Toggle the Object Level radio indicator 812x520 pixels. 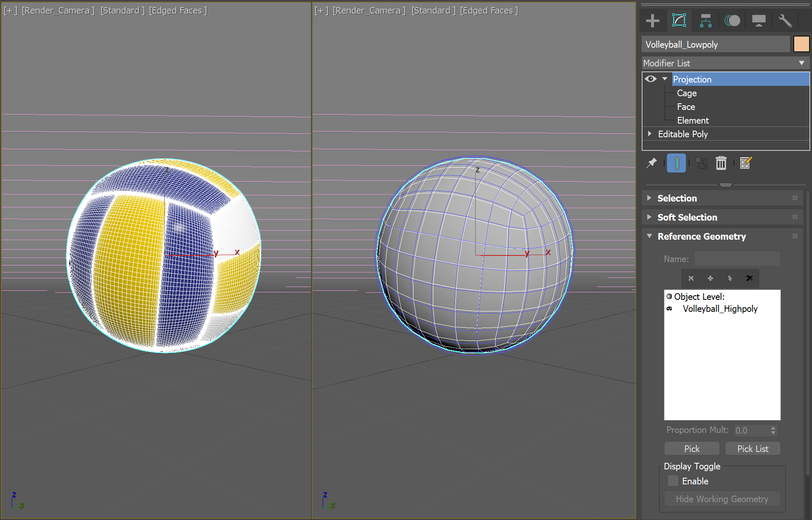669,296
